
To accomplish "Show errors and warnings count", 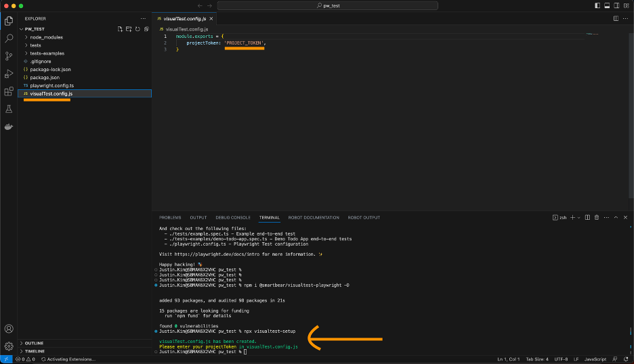I will click(25, 359).
